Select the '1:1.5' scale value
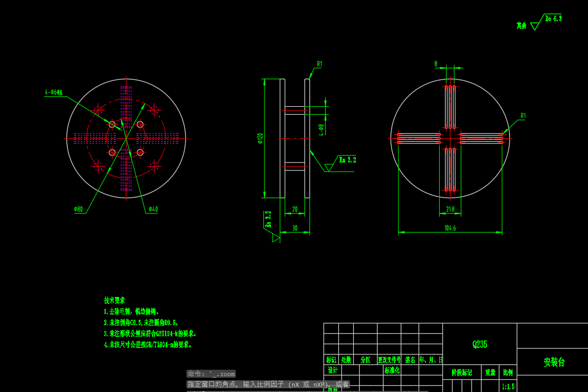Image resolution: width=588 pixels, height=392 pixels. pyautogui.click(x=508, y=386)
